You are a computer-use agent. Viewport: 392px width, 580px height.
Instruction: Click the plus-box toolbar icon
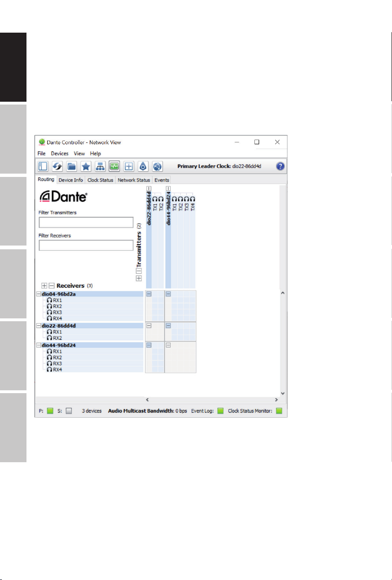(x=129, y=166)
